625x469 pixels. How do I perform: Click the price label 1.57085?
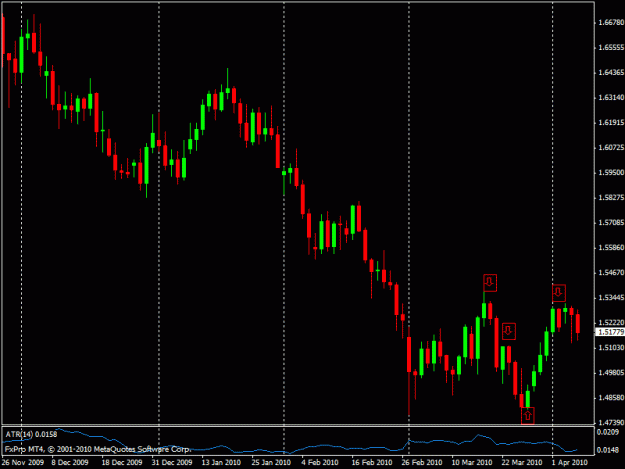coord(611,222)
